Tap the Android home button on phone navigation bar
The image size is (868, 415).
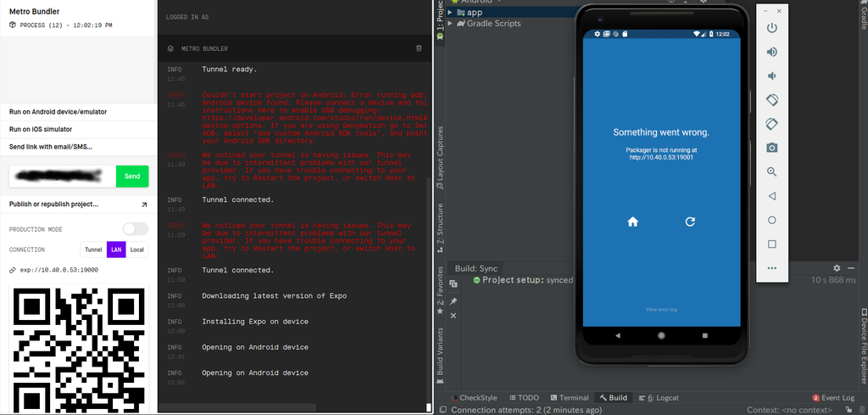click(661, 335)
